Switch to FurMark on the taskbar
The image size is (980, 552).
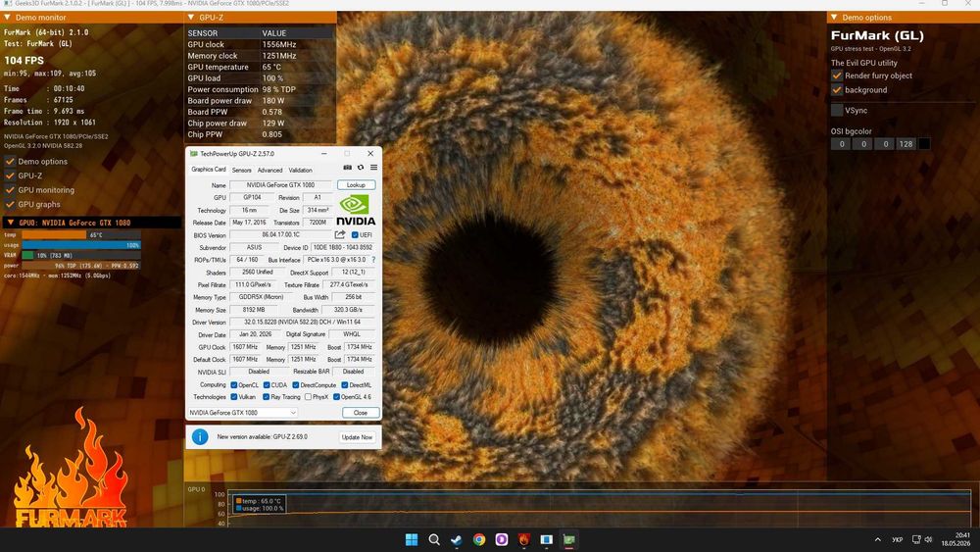point(523,540)
